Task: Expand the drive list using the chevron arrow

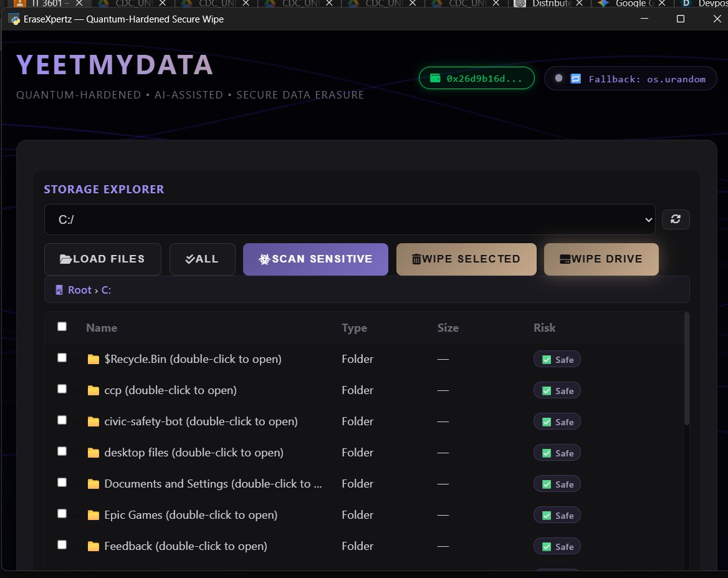Action: (x=649, y=219)
